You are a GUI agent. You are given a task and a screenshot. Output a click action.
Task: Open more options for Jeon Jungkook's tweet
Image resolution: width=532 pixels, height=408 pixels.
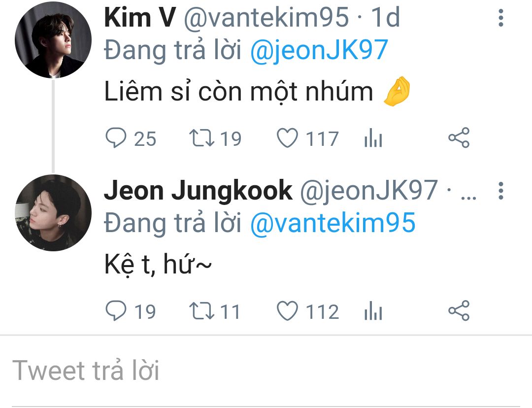pyautogui.click(x=501, y=190)
